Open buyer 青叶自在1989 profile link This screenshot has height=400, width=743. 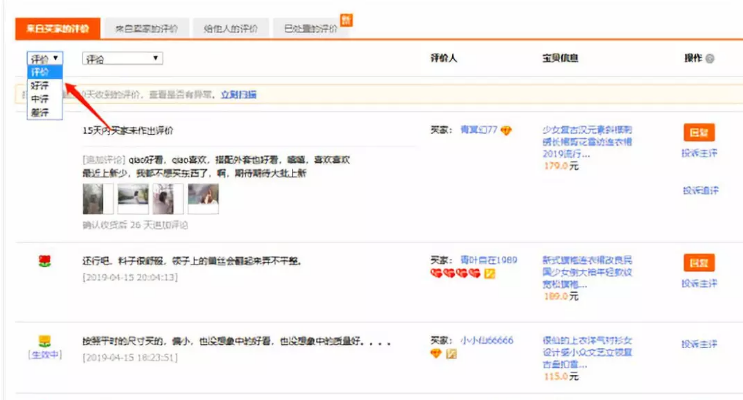489,260
